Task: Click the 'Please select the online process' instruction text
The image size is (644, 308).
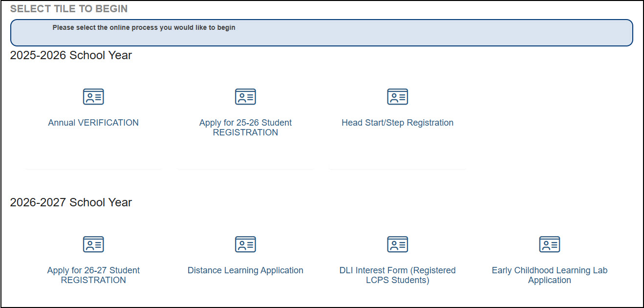Action: [x=144, y=28]
